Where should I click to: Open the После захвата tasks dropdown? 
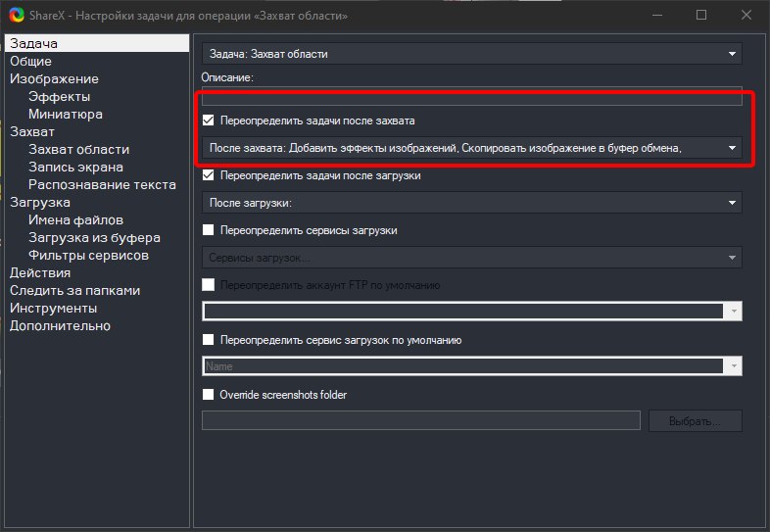[471, 148]
